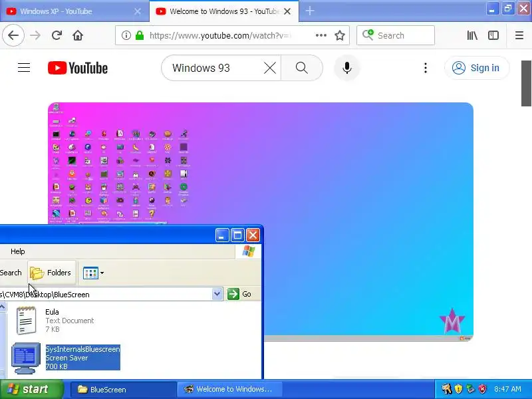This screenshot has width=532, height=399.
Task: Show site information icon in address bar
Action: point(126,35)
